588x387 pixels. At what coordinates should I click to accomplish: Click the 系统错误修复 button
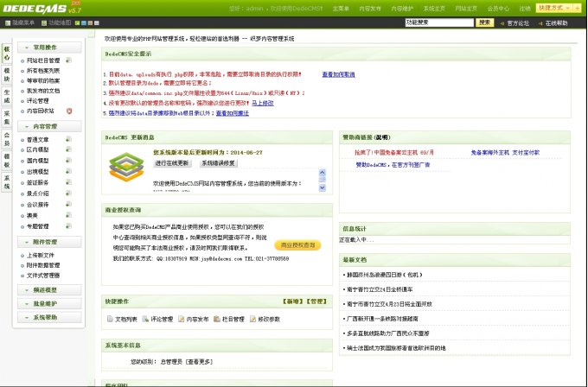pos(219,163)
